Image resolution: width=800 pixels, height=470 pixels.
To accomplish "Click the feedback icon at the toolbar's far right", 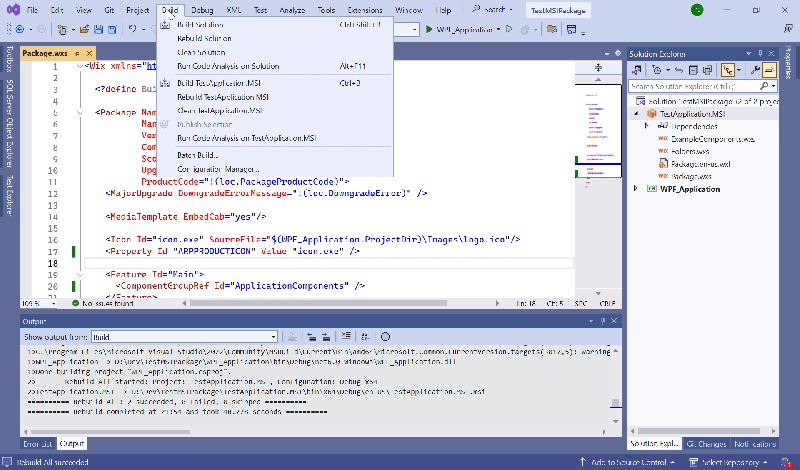I will click(x=788, y=29).
